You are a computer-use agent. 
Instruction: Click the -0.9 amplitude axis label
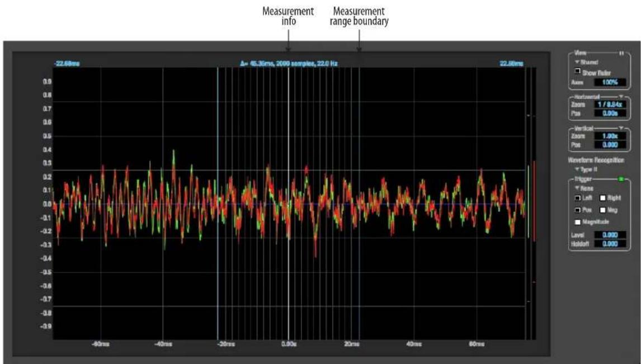tap(46, 327)
